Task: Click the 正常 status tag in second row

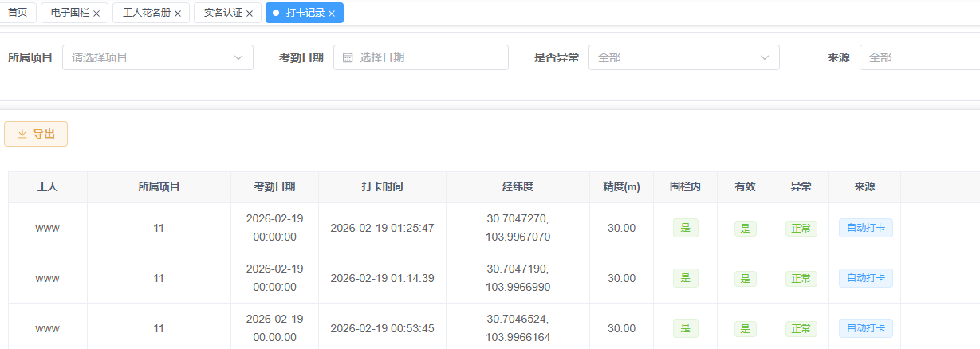Action: [801, 278]
